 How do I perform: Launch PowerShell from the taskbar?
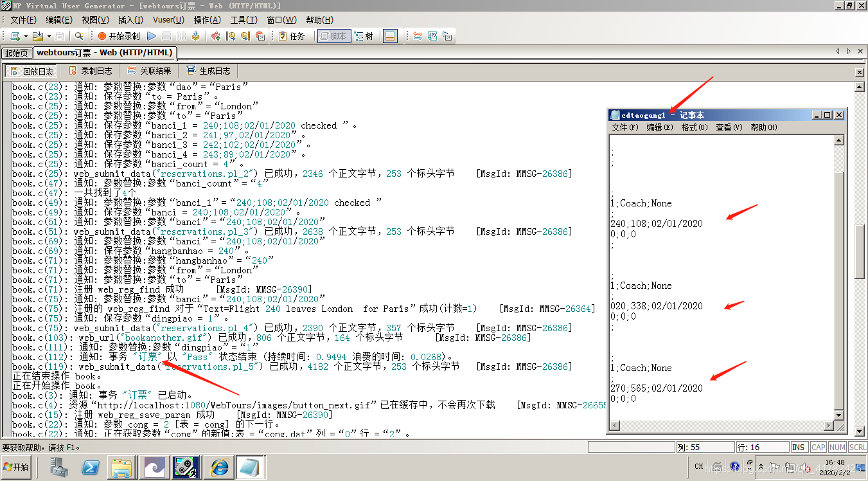coord(90,467)
